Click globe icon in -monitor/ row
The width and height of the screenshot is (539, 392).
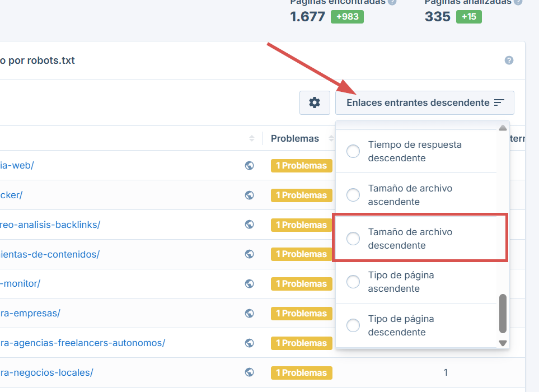[x=250, y=284]
